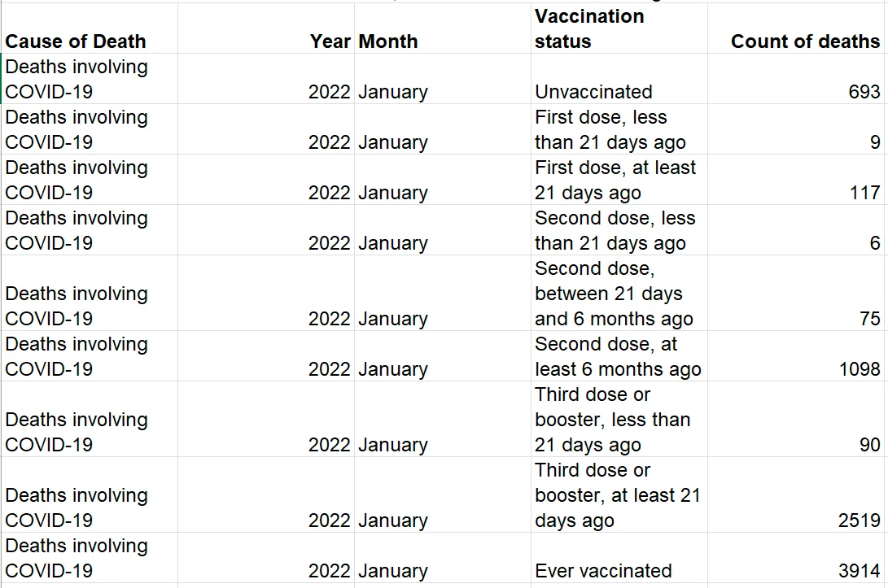Click the cell with count 90
This screenshot has width=888, height=588.
tap(796, 419)
